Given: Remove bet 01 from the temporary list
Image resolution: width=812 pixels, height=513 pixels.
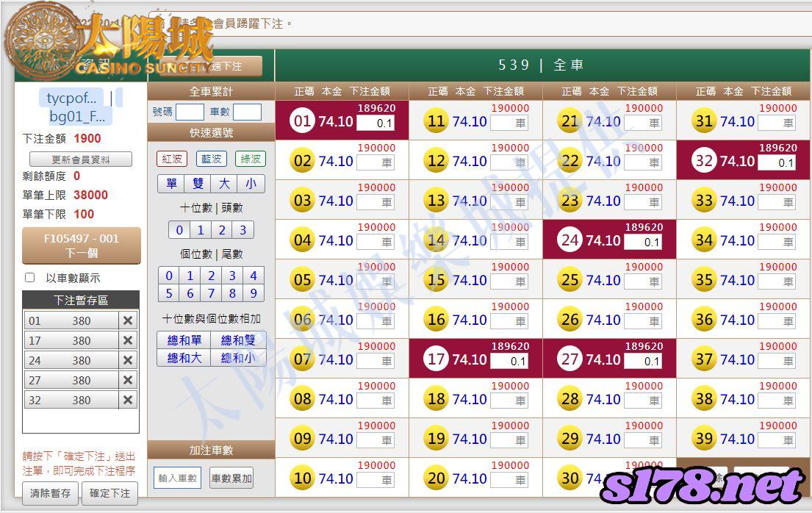Looking at the screenshot, I should (x=128, y=320).
